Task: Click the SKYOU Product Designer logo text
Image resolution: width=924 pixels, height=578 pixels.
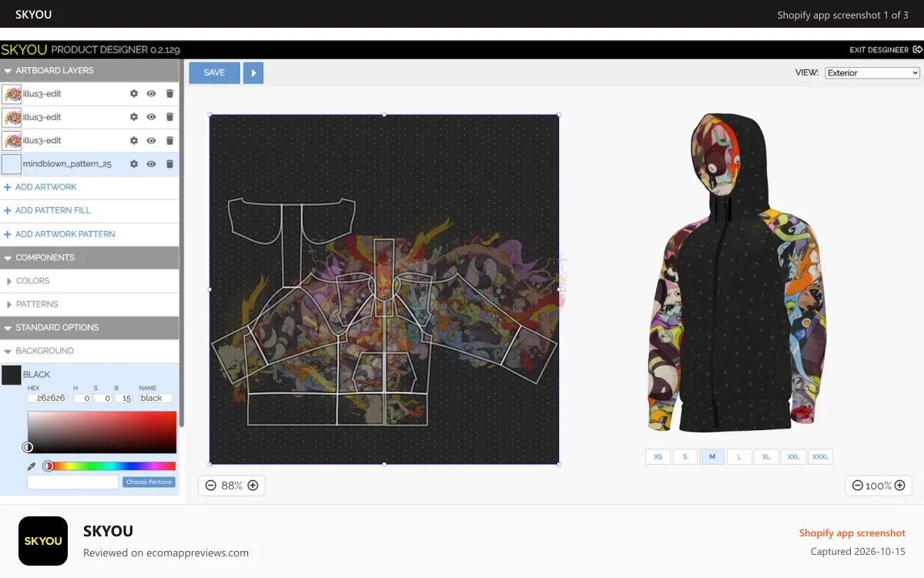Action: click(90, 49)
